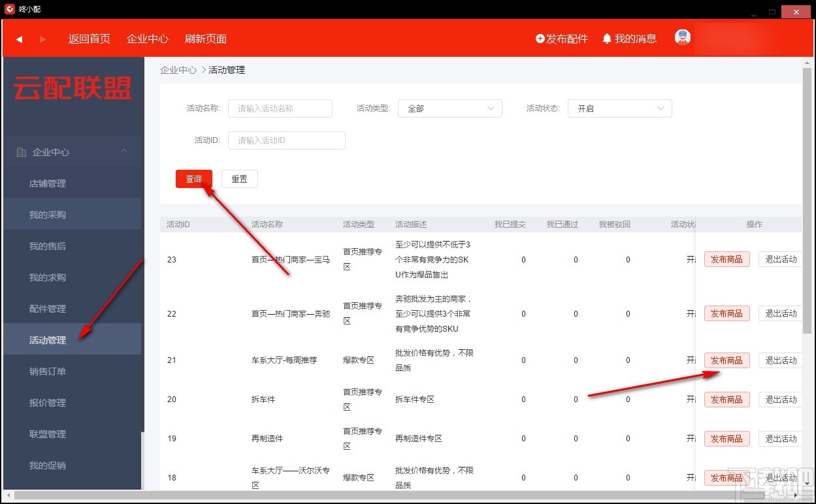Click the 重置 reset button
Screen dimensions: 816x504
point(239,178)
